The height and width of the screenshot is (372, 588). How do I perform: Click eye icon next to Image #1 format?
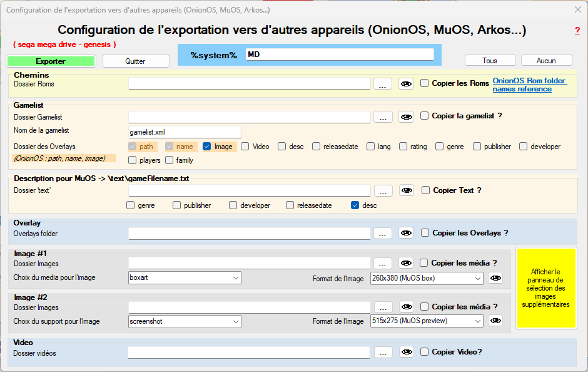click(495, 277)
